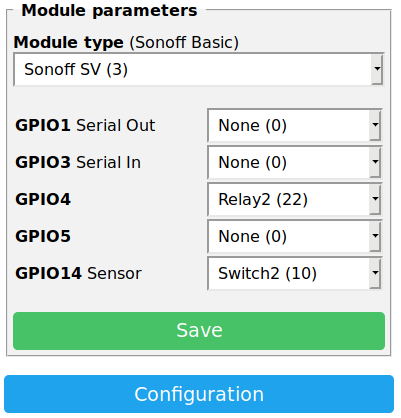The width and height of the screenshot is (401, 418).
Task: Open the GPIO3 Serial In dropdown
Action: tap(295, 162)
